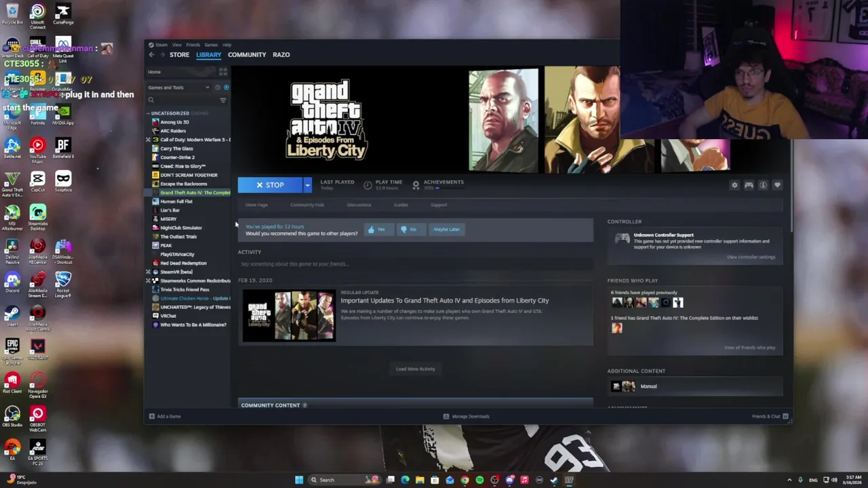Switch to the LIBRARY tab

(209, 55)
